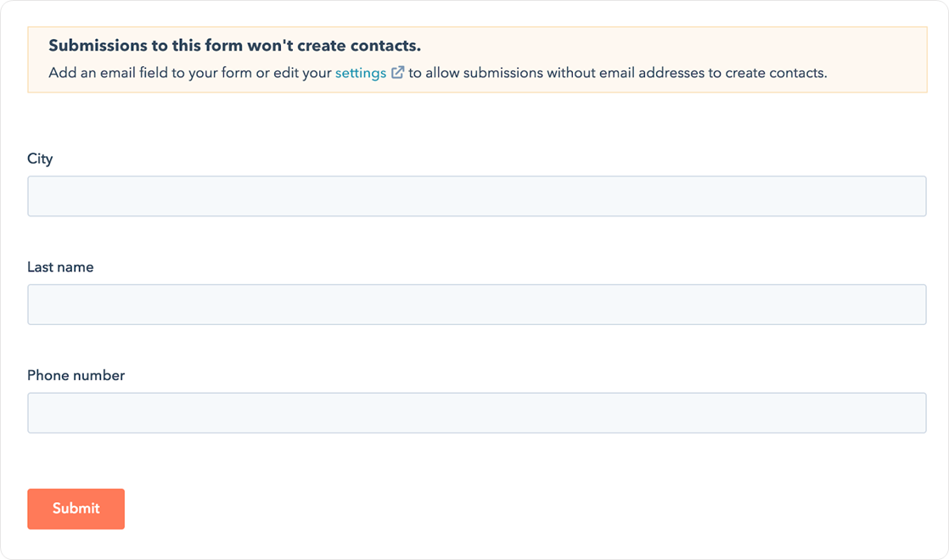Click the right end of the City field
Screen dimensions: 949x560
click(x=908, y=196)
